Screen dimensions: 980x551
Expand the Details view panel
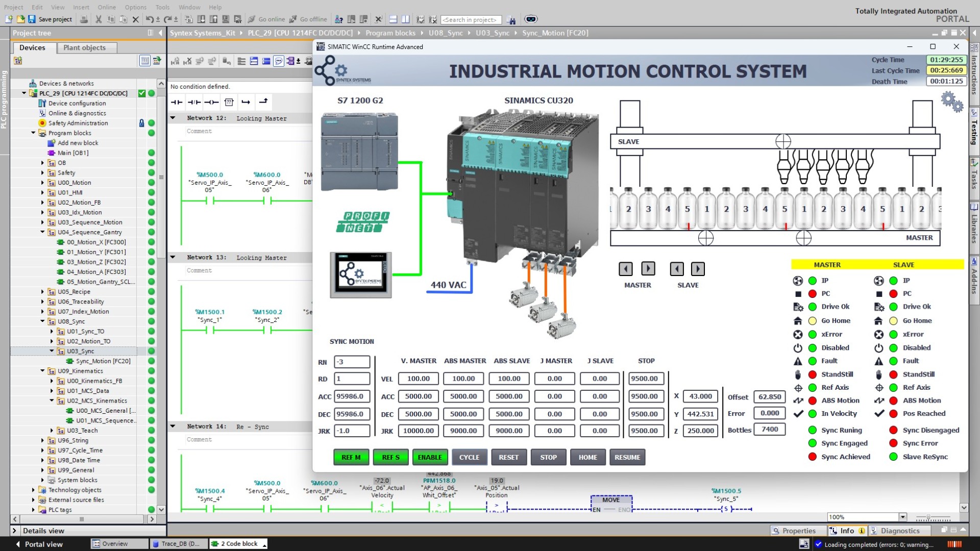pyautogui.click(x=14, y=531)
